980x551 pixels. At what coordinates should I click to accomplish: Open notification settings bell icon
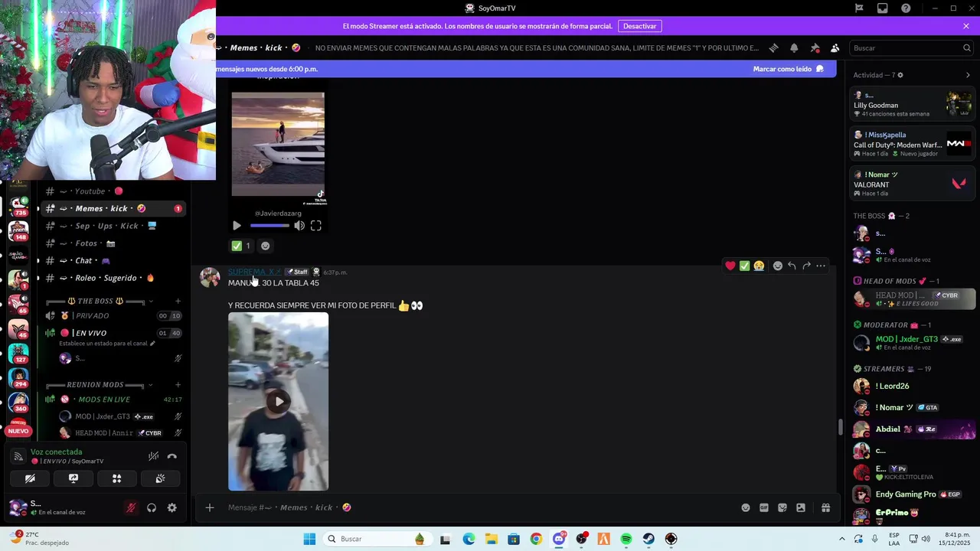pyautogui.click(x=794, y=47)
